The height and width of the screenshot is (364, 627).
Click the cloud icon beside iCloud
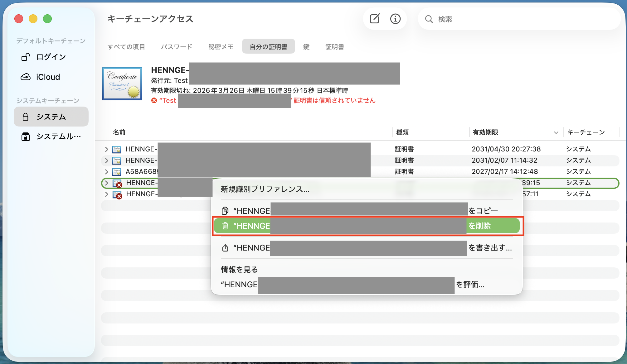click(25, 77)
